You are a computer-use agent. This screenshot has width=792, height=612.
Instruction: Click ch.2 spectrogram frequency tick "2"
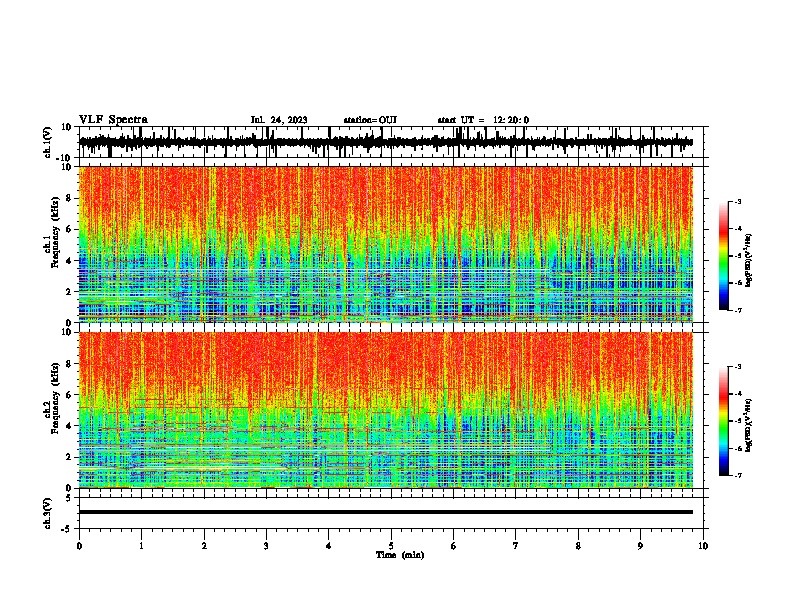(69, 457)
